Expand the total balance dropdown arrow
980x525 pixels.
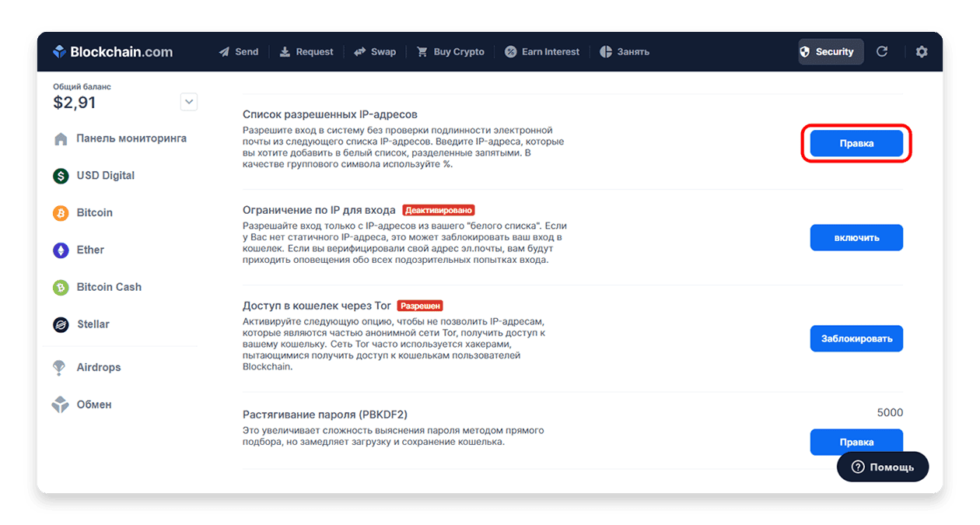189,102
